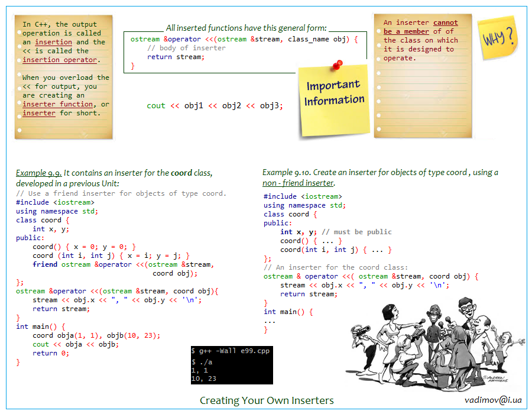Click 'All inserted functions have this general form:'
Image resolution: width=532 pixels, height=414 pixels.
click(246, 28)
